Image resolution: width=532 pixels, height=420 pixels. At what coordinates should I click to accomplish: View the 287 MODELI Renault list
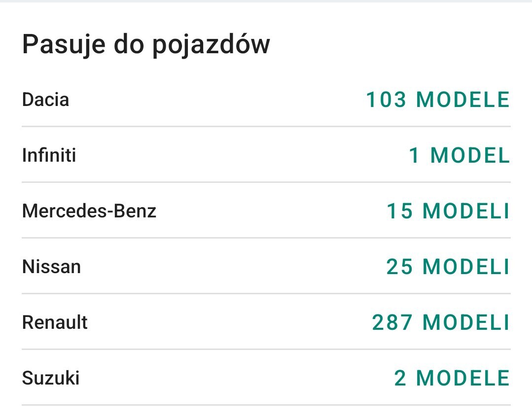[x=441, y=323]
